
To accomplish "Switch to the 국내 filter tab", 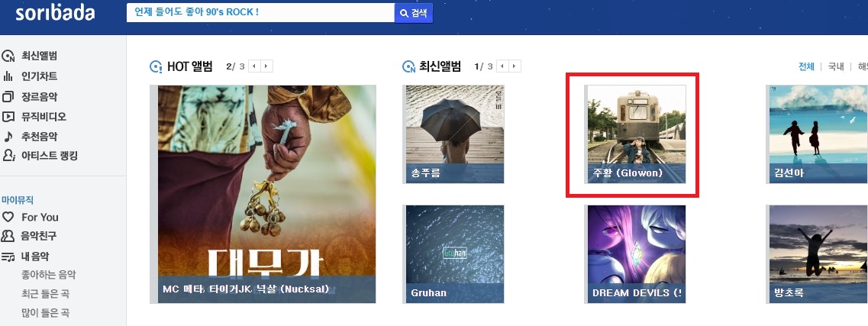I will tap(836, 66).
